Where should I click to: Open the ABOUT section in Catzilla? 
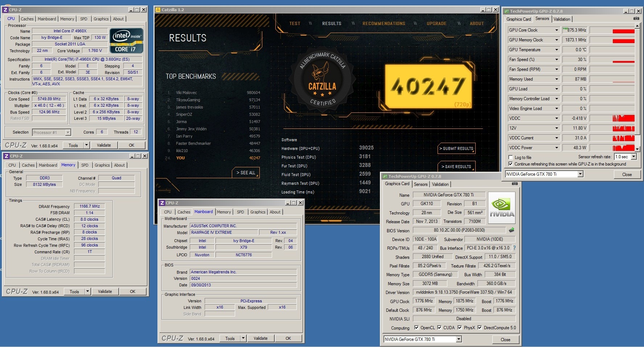click(477, 24)
